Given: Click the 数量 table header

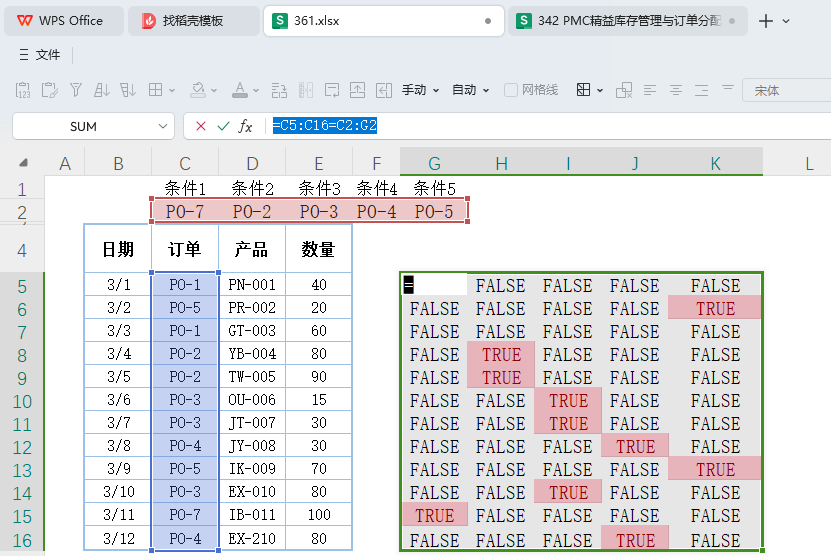Looking at the screenshot, I should [318, 249].
